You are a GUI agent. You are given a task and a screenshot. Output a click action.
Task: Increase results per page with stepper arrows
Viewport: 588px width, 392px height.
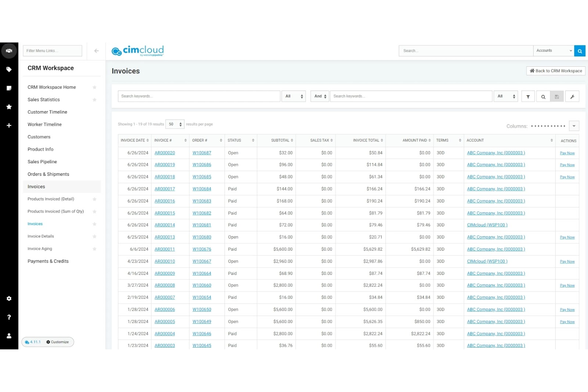pyautogui.click(x=181, y=122)
